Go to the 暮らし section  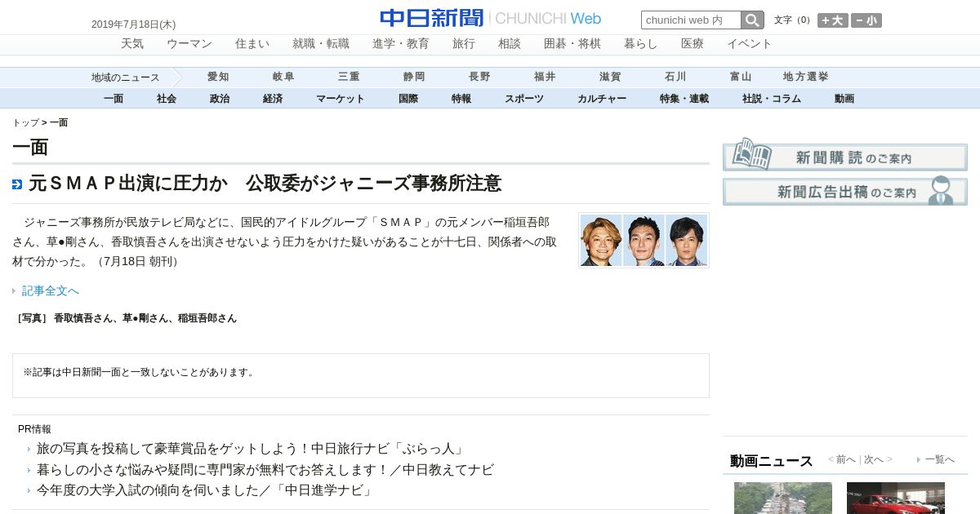click(x=641, y=44)
